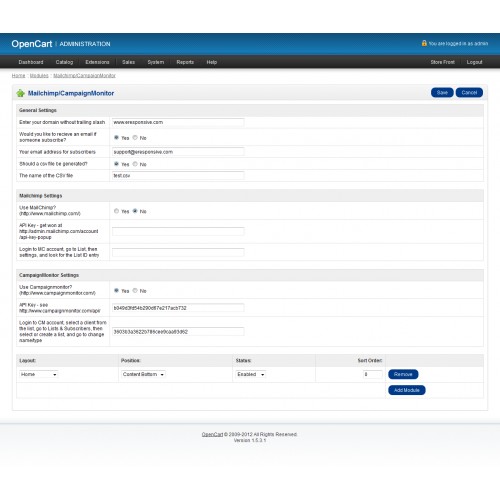Open the Position dropdown showing Content Bottom
500x500 pixels.
click(143, 374)
